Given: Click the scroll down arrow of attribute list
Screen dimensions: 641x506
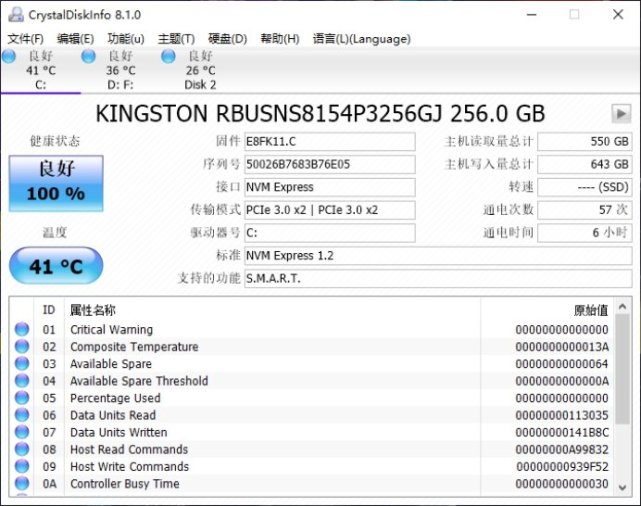Looking at the screenshot, I should click(622, 487).
